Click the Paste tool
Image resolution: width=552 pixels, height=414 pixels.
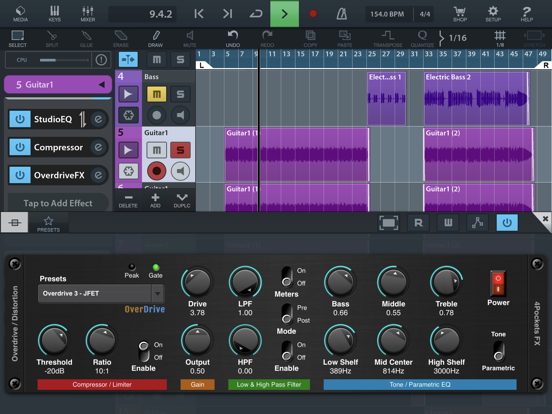pos(345,39)
